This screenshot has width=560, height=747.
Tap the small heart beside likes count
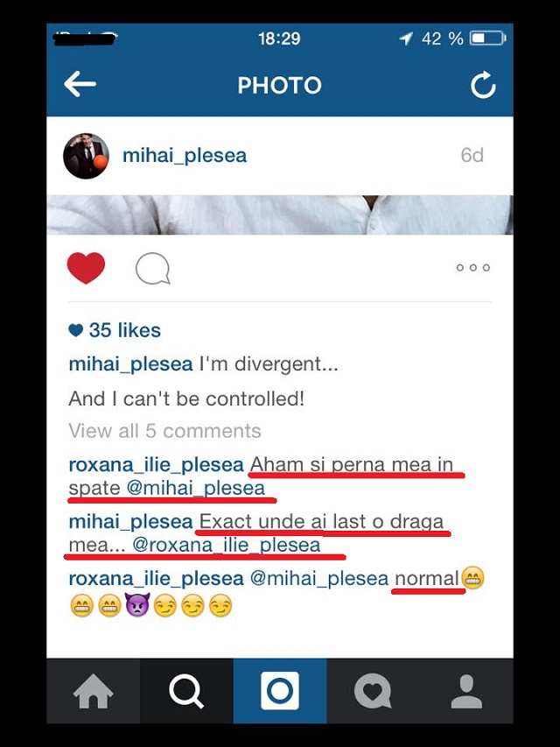pyautogui.click(x=76, y=330)
